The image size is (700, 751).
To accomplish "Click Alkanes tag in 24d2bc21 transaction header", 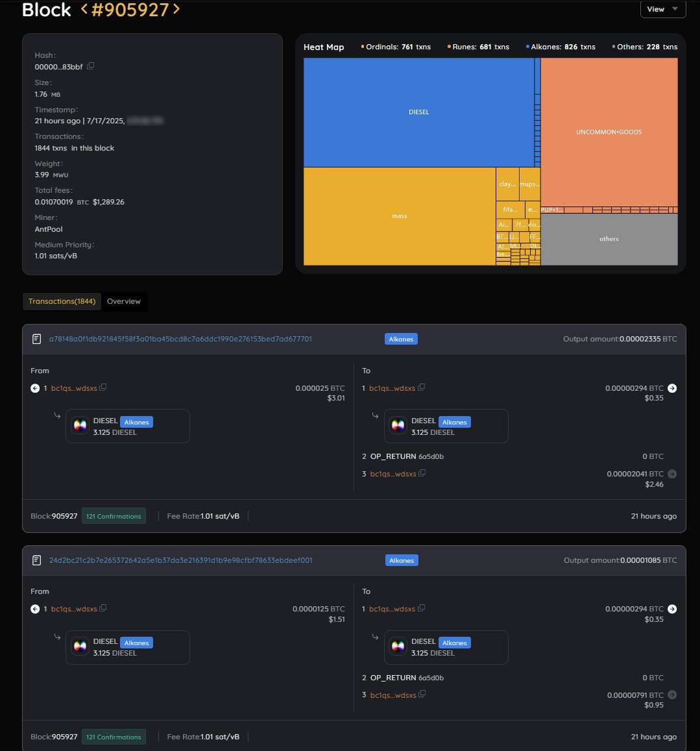I will pyautogui.click(x=401, y=560).
